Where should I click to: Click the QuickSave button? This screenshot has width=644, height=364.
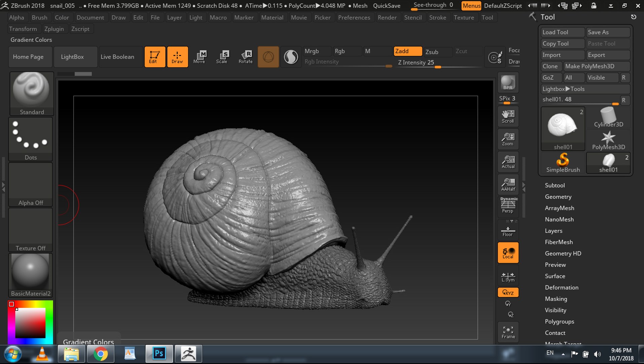[x=386, y=6]
